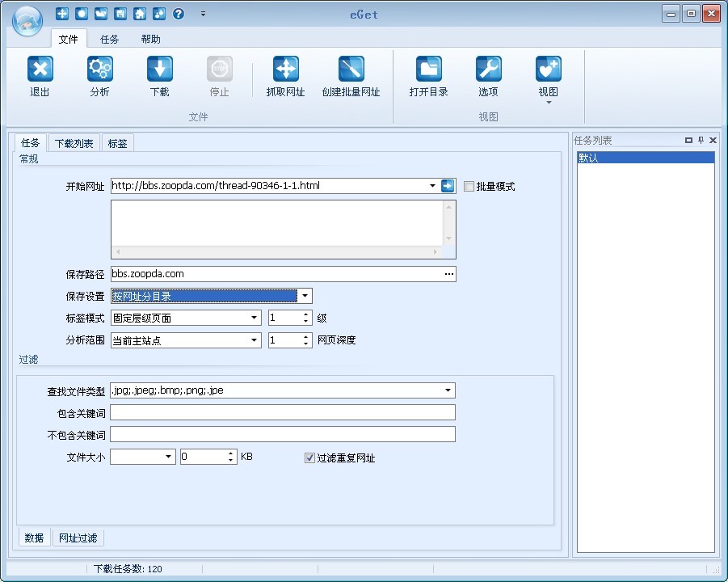Image resolution: width=728 pixels, height=582 pixels.
Task: Select the 数据 bottom tab
Action: [34, 538]
